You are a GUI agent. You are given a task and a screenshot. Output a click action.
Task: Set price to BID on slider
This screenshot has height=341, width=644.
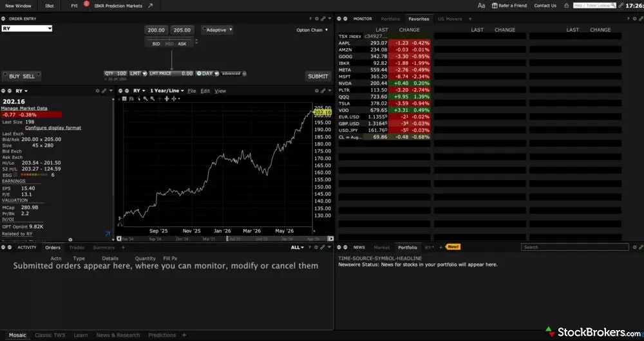pyautogui.click(x=156, y=44)
